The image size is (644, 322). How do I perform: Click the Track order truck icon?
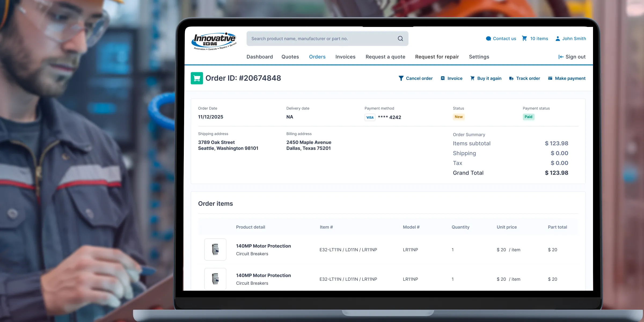(x=511, y=78)
